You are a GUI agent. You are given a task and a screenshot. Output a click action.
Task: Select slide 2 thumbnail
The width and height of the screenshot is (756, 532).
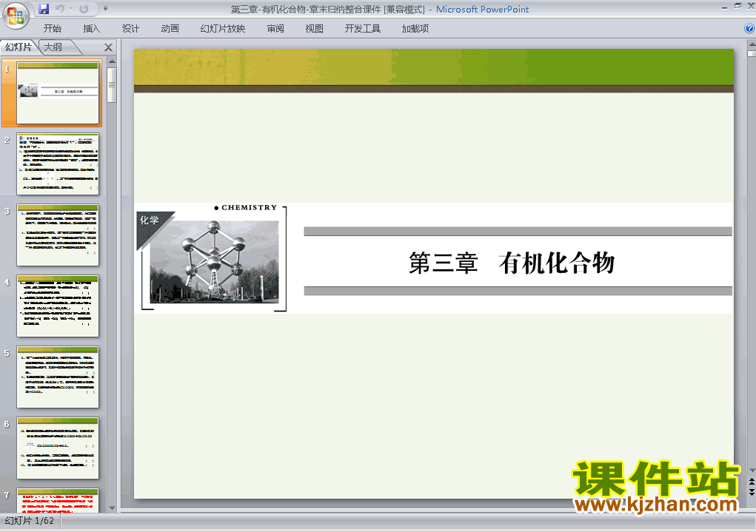(57, 164)
